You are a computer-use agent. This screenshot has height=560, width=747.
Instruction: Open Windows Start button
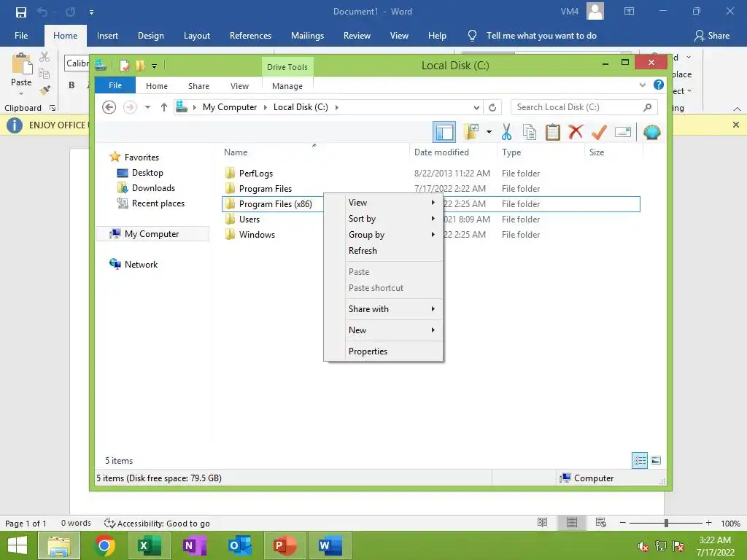18,545
